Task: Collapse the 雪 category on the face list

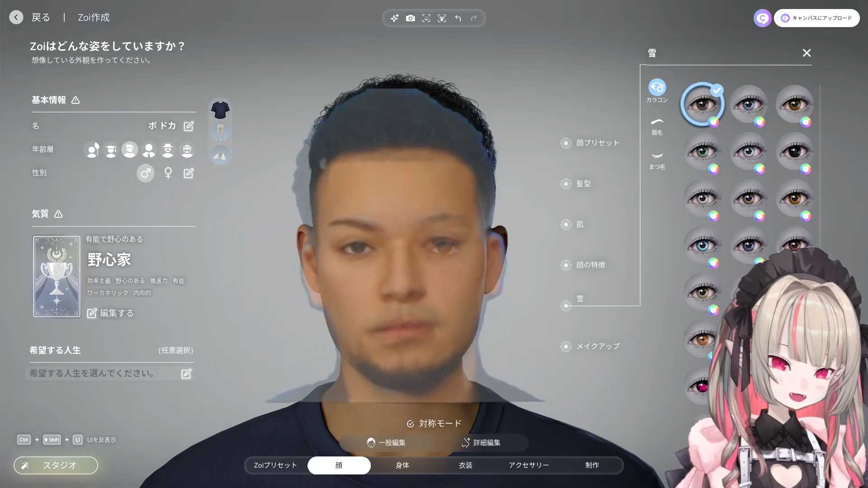Action: pos(580,299)
